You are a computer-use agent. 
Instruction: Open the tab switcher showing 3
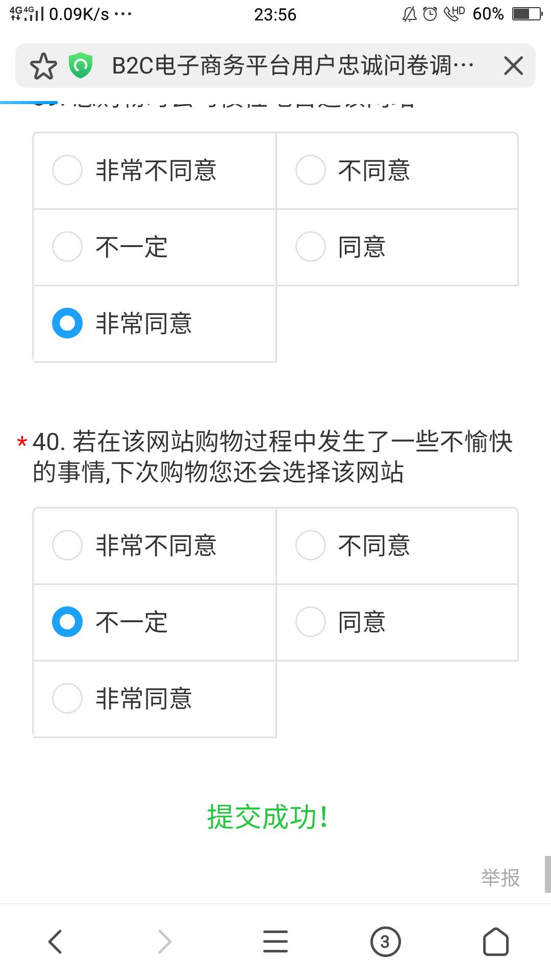(385, 941)
